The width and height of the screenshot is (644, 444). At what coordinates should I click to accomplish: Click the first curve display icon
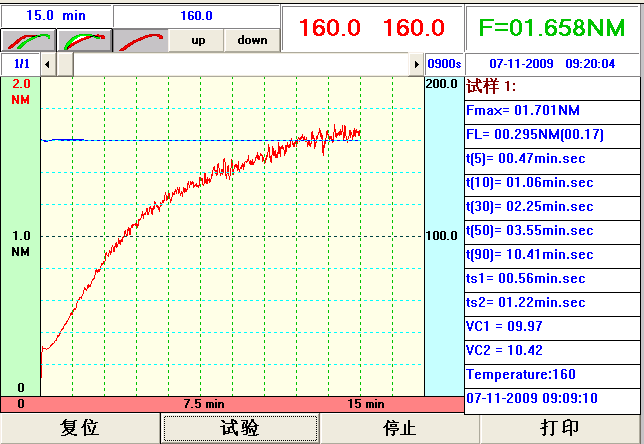[27, 40]
